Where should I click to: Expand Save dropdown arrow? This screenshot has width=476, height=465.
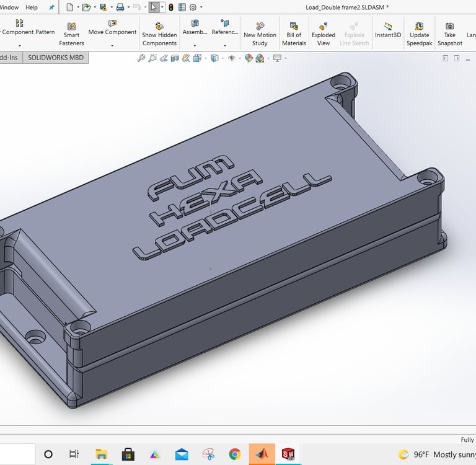coord(112,7)
